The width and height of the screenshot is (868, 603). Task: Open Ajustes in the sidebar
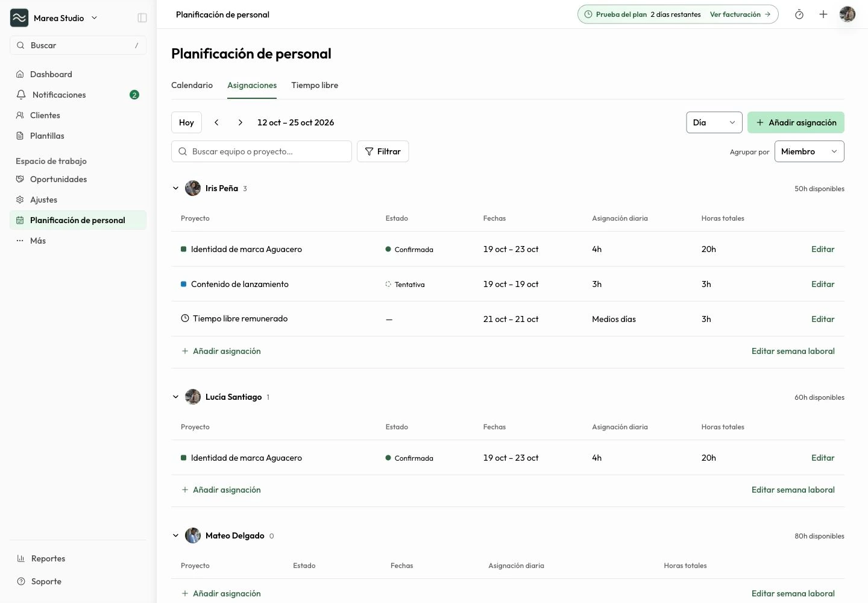tap(78, 200)
